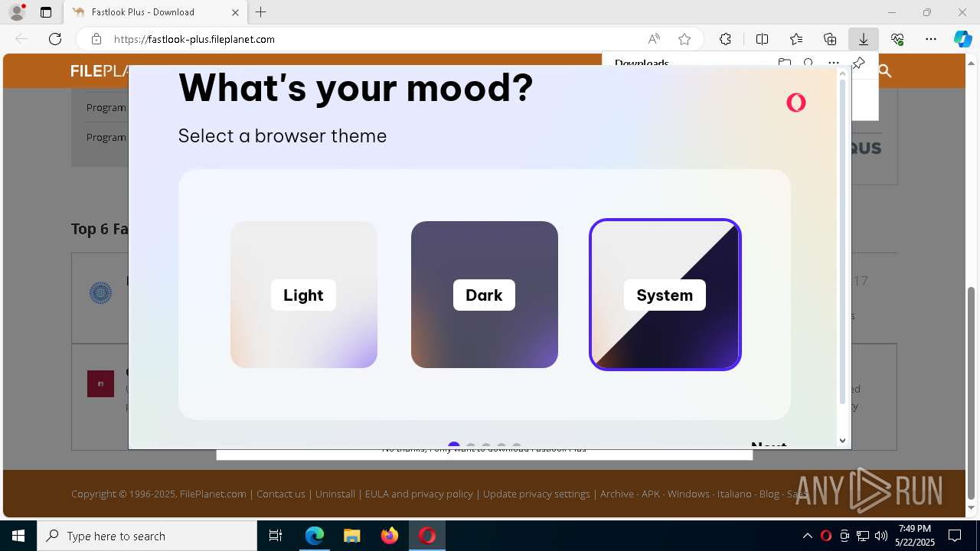Click the FilePlanet search magnifier icon
The width and height of the screenshot is (980, 551).
[x=885, y=71]
